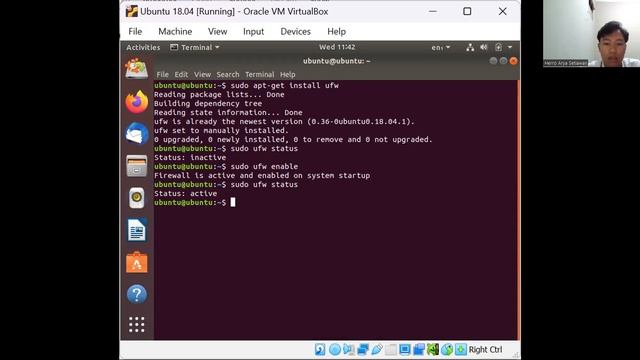Viewport: 640px width, 360px height.
Task: Click VirtualBox shared folders gray indicator
Action: point(391,349)
